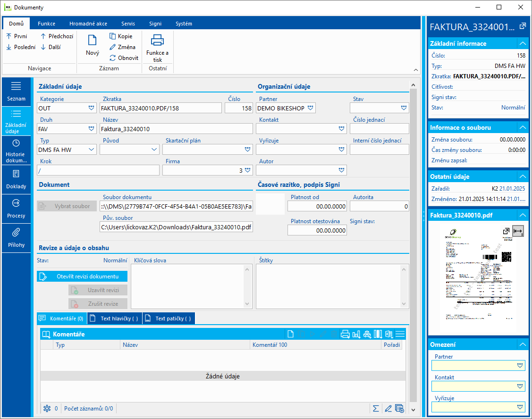Click the Název input field
The width and height of the screenshot is (532, 419).
tap(177, 129)
